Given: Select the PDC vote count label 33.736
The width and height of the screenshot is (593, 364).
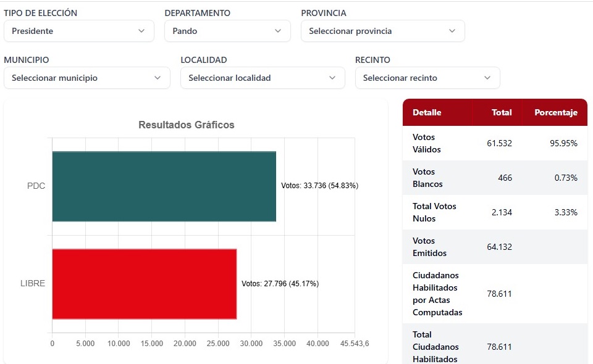Looking at the screenshot, I should 319,186.
